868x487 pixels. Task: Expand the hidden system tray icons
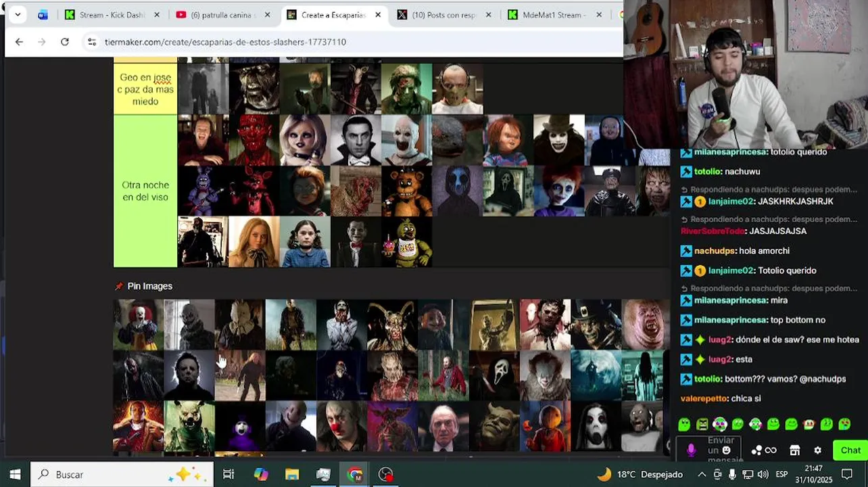pyautogui.click(x=702, y=474)
